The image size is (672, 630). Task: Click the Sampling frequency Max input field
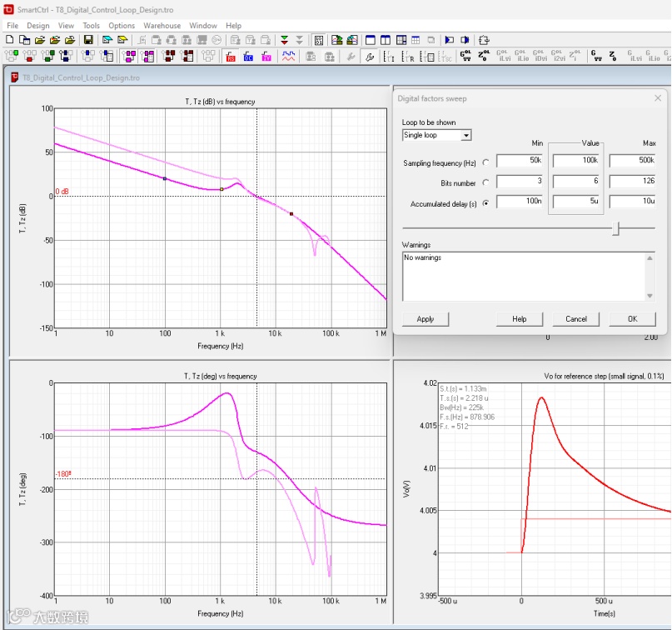(x=632, y=161)
